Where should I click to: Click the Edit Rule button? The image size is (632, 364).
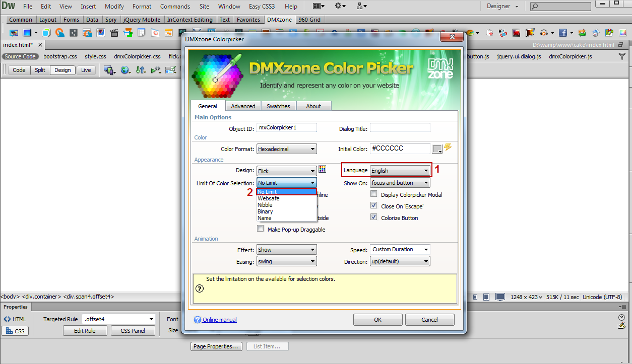[x=85, y=331]
